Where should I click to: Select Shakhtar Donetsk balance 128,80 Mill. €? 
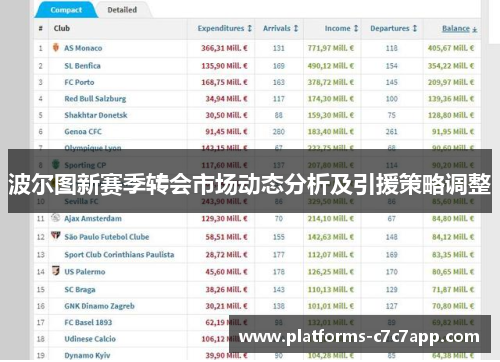451,115
